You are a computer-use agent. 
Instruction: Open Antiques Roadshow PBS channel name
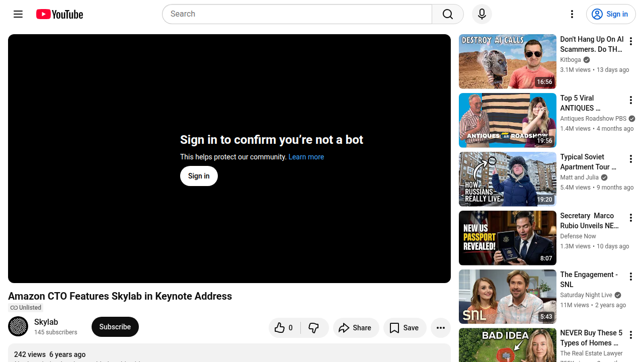(593, 119)
